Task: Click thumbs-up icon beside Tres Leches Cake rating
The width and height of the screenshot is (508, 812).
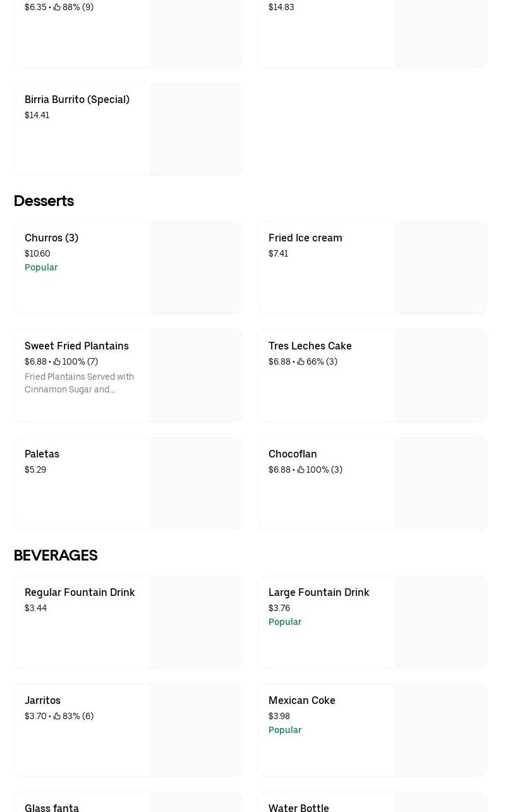Action: 301,361
